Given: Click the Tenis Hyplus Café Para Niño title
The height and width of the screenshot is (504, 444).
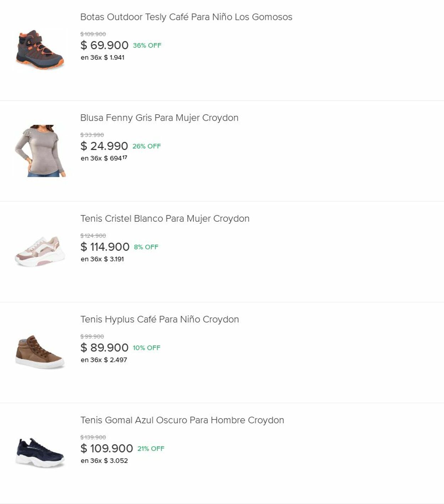Looking at the screenshot, I should (x=159, y=319).
